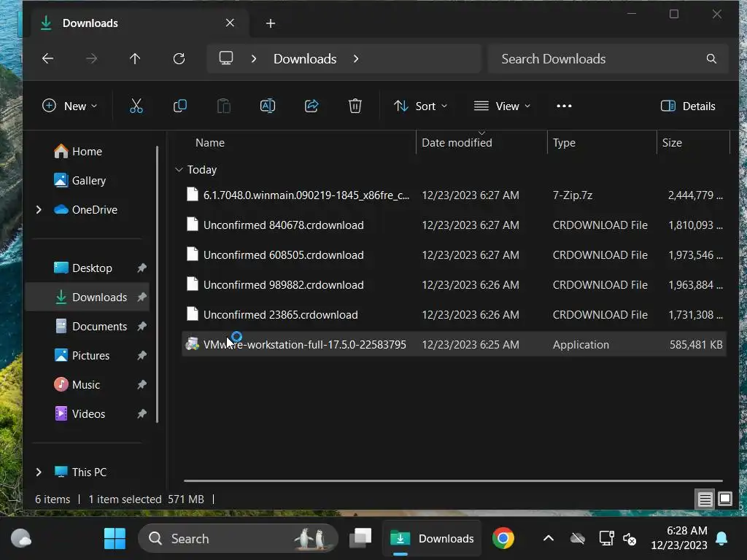Click chevron after Downloads in address bar
This screenshot has width=747, height=560.
[x=356, y=58]
